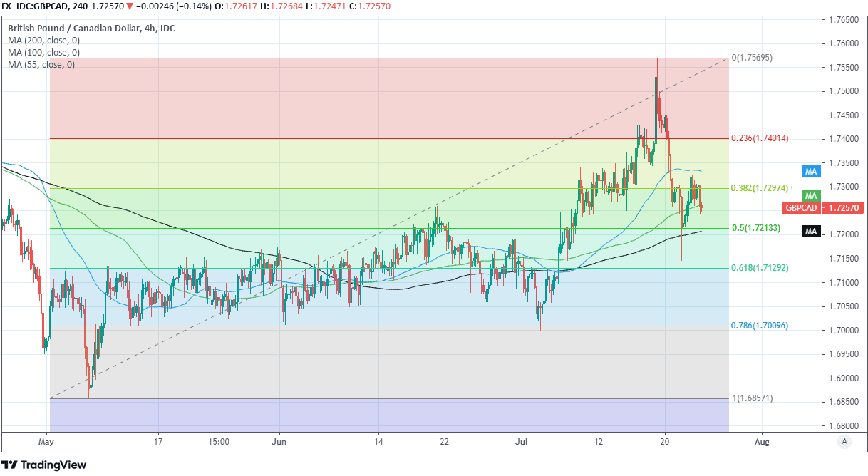Select Fibonacci 0.786 (1.70096) level label
868x476 pixels.
[x=760, y=326]
